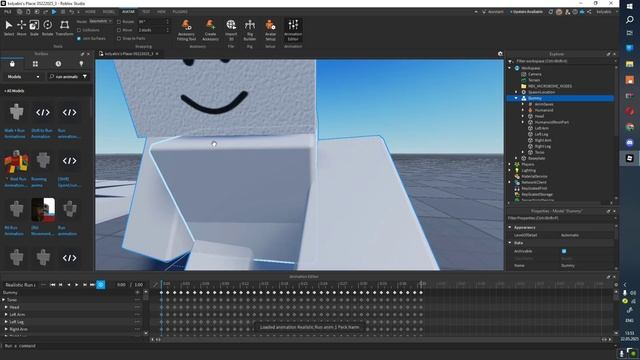Expand the Humanoid node in Explorer

coord(523,110)
